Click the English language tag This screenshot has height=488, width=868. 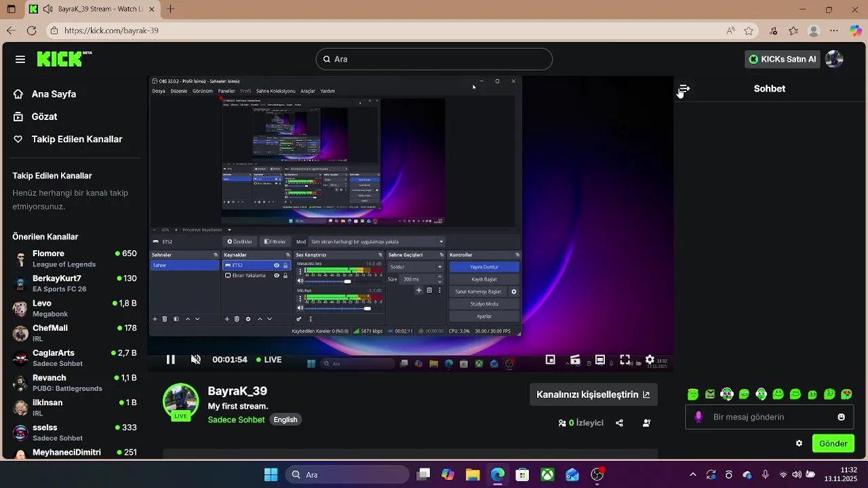pos(285,420)
